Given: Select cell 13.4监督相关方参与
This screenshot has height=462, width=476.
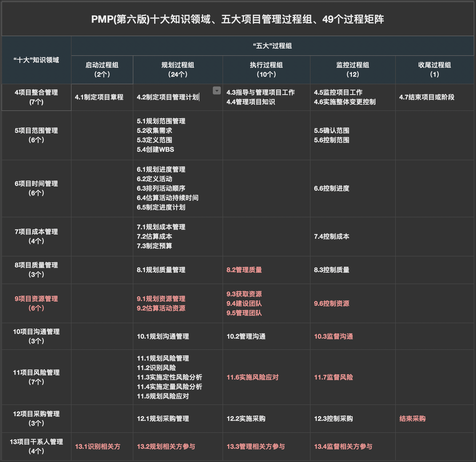Looking at the screenshot, I should point(353,447).
